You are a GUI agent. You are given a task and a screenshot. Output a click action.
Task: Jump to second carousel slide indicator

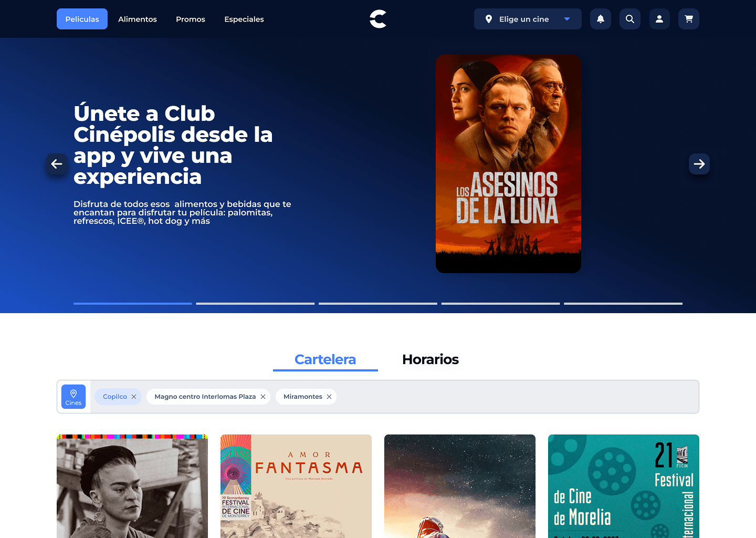[255, 304]
